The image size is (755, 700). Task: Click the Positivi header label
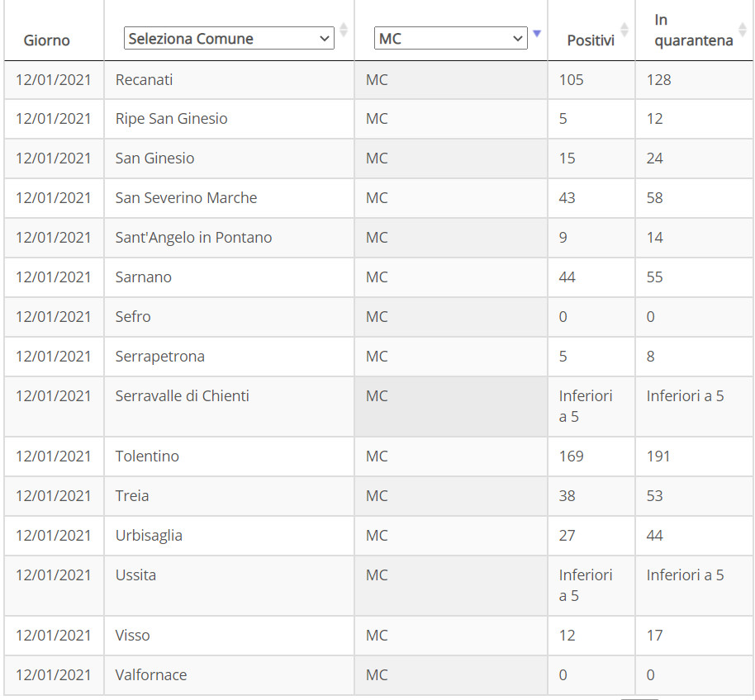[591, 40]
